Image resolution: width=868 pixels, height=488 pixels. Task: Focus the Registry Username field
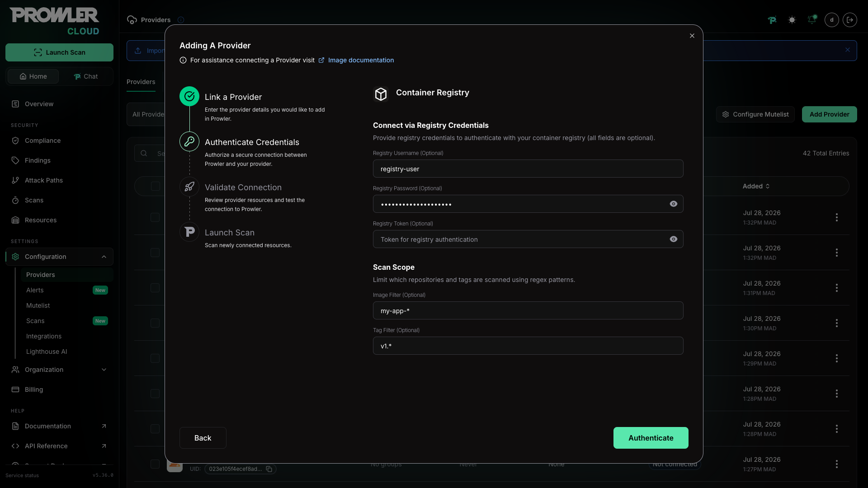(528, 169)
